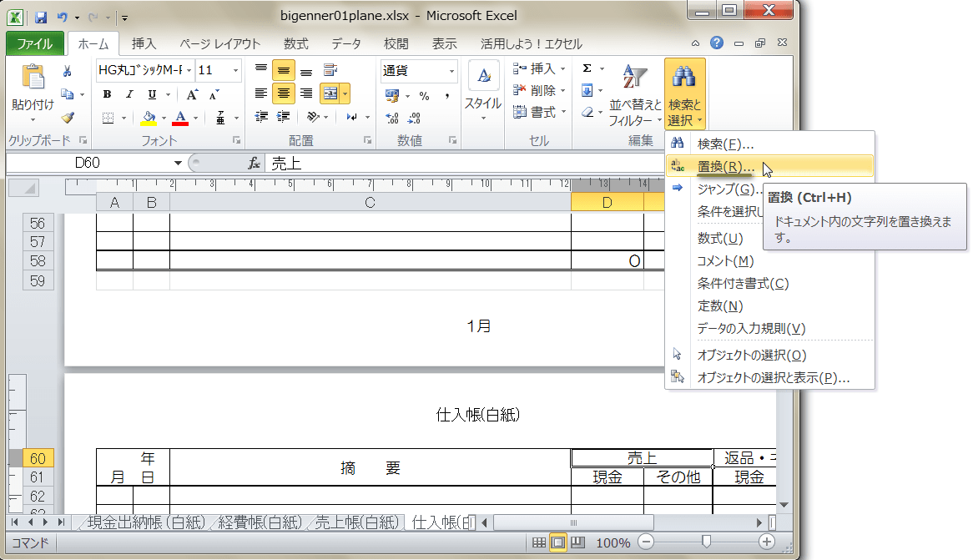
Task: Toggle italic formatting
Action: [129, 94]
